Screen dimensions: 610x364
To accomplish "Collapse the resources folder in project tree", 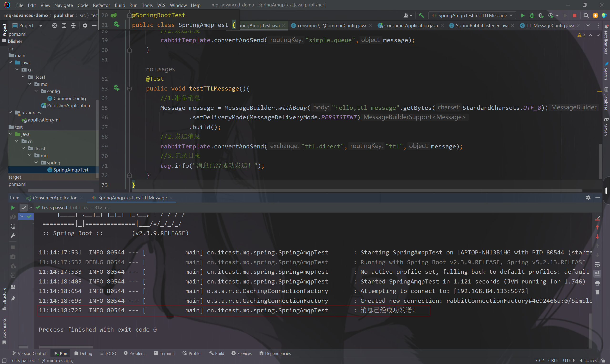I will coord(10,113).
